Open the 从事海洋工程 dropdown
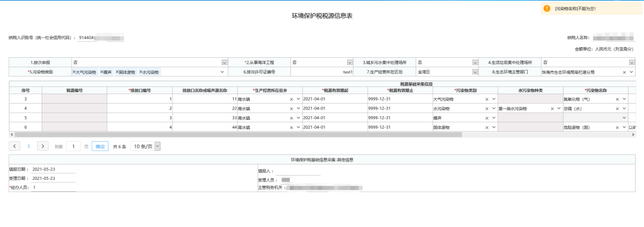This screenshot has width=644, height=227. click(x=350, y=63)
